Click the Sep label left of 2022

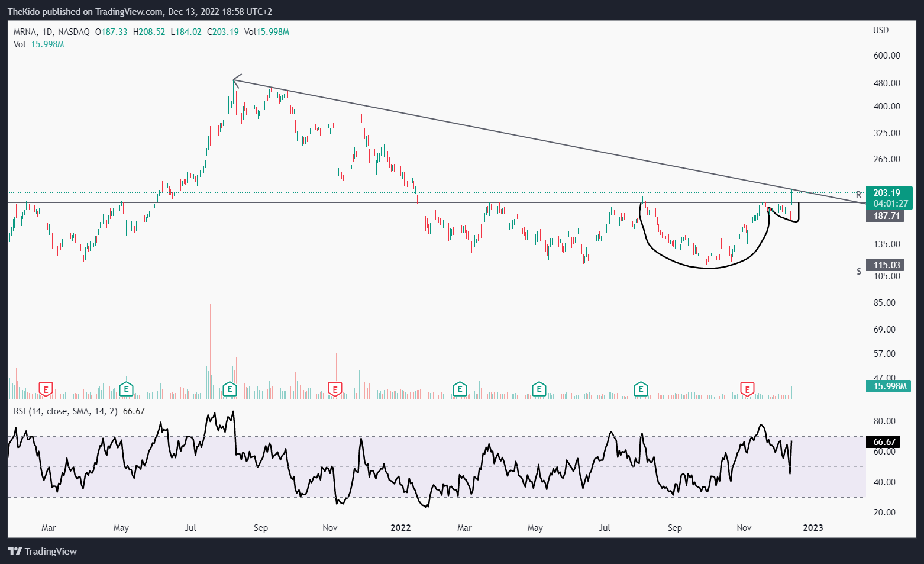pos(261,528)
